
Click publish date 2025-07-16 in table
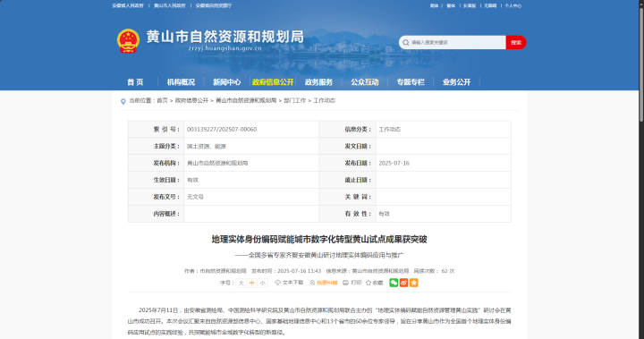(394, 163)
